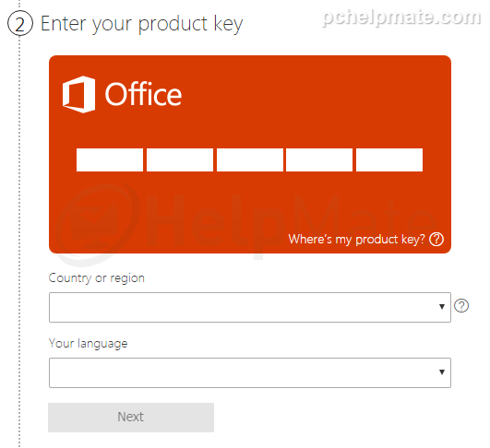Click the Office logo icon

tap(78, 94)
